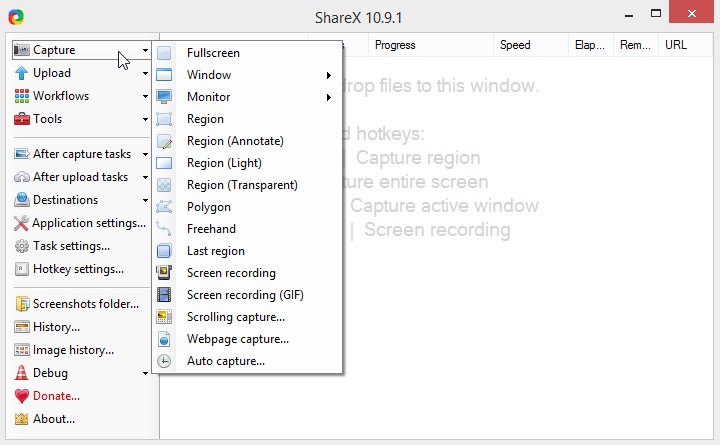Click the Last region icon
The image size is (720, 445).
(x=164, y=251)
